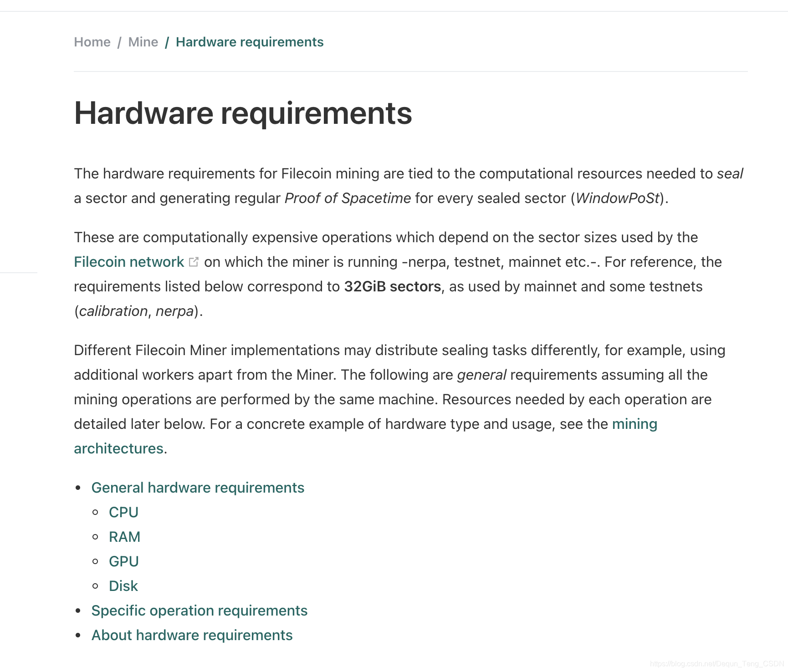This screenshot has width=788, height=672.
Task: Open About hardware requirements anchor
Action: 192,635
